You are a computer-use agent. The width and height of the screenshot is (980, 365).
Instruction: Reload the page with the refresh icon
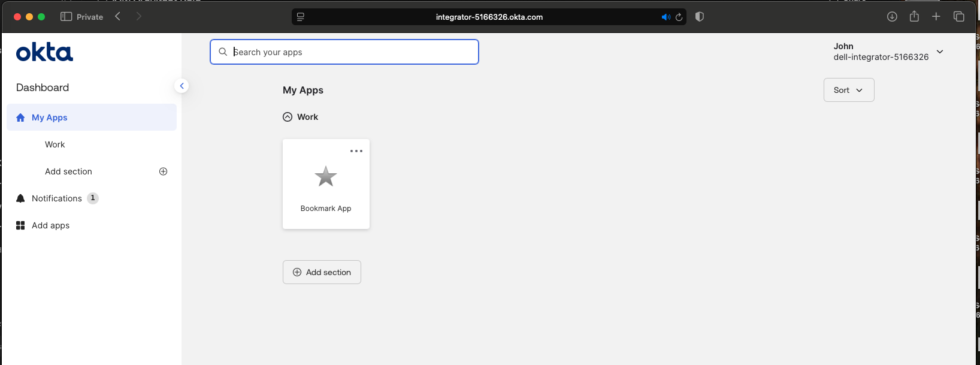[x=679, y=17]
